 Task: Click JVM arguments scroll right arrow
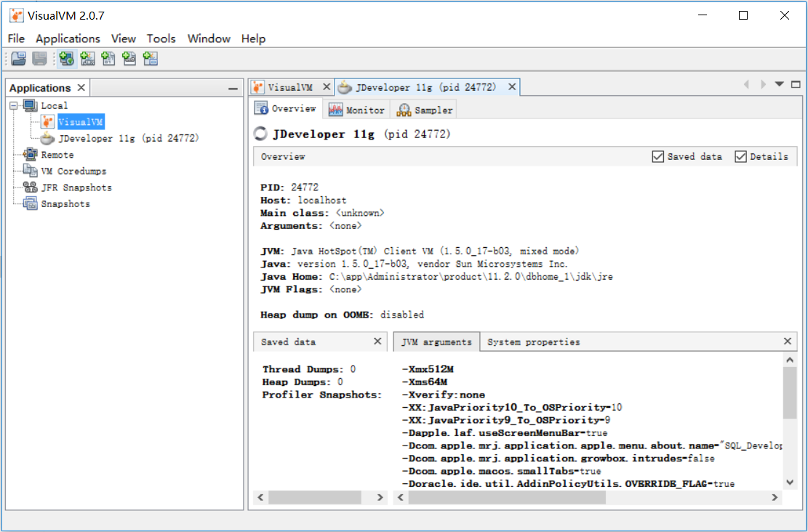[x=775, y=498]
